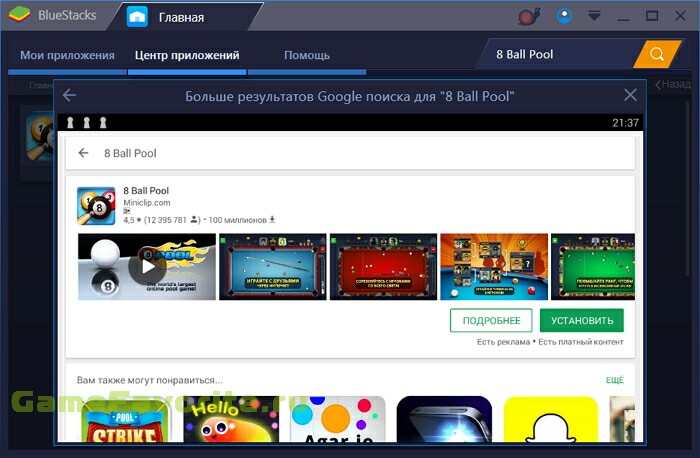Click the 21:37 clock in status bar

[625, 123]
